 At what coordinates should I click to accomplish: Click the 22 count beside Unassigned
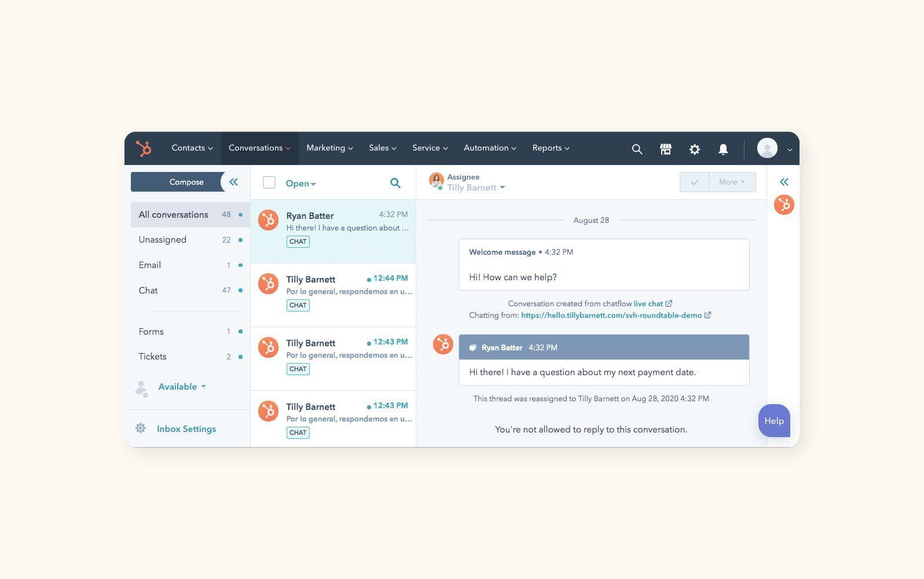tap(226, 240)
